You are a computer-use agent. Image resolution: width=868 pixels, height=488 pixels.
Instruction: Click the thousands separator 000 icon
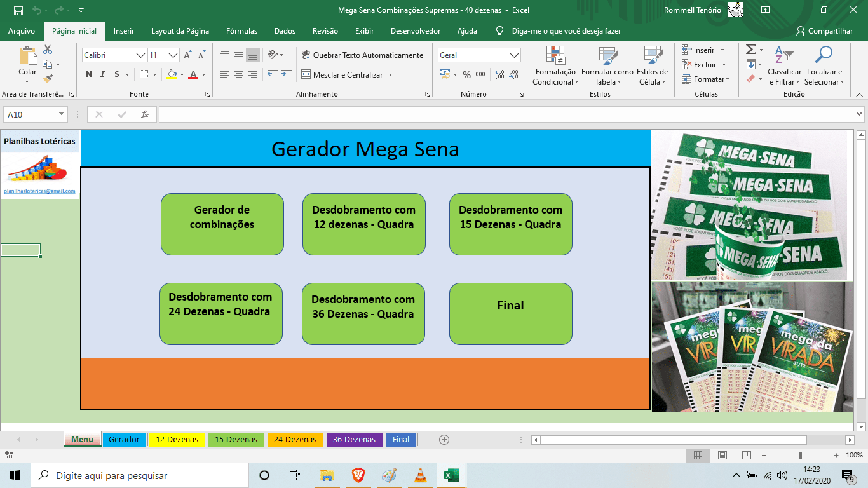tap(480, 74)
